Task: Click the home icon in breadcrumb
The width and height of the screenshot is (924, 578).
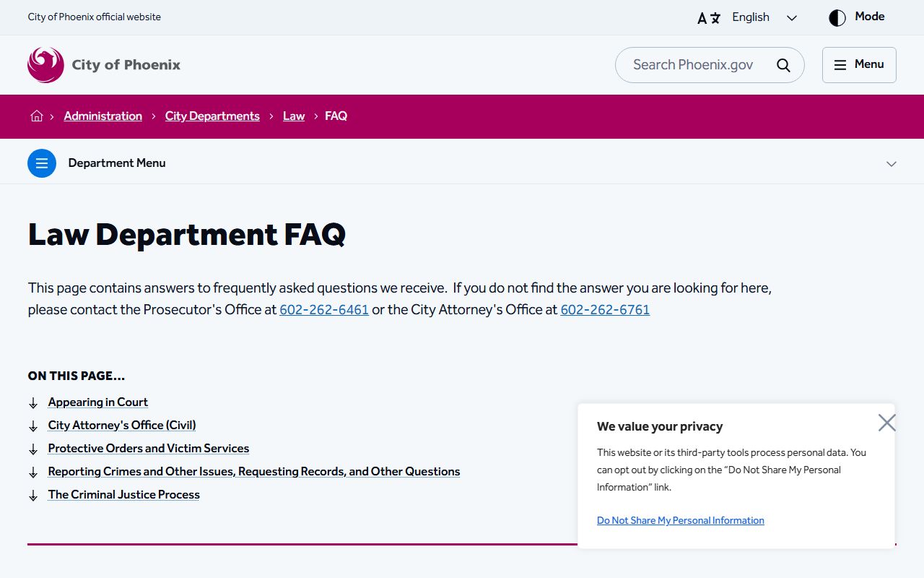Action: pos(37,116)
